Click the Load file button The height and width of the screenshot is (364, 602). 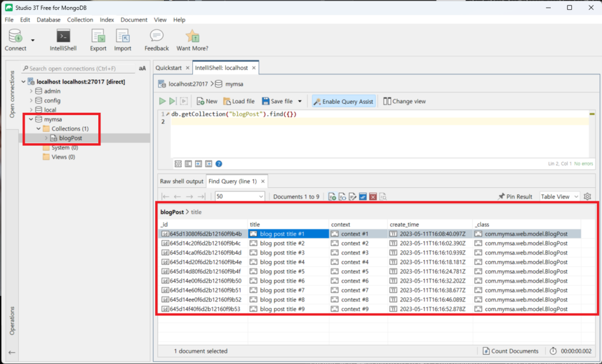point(239,101)
